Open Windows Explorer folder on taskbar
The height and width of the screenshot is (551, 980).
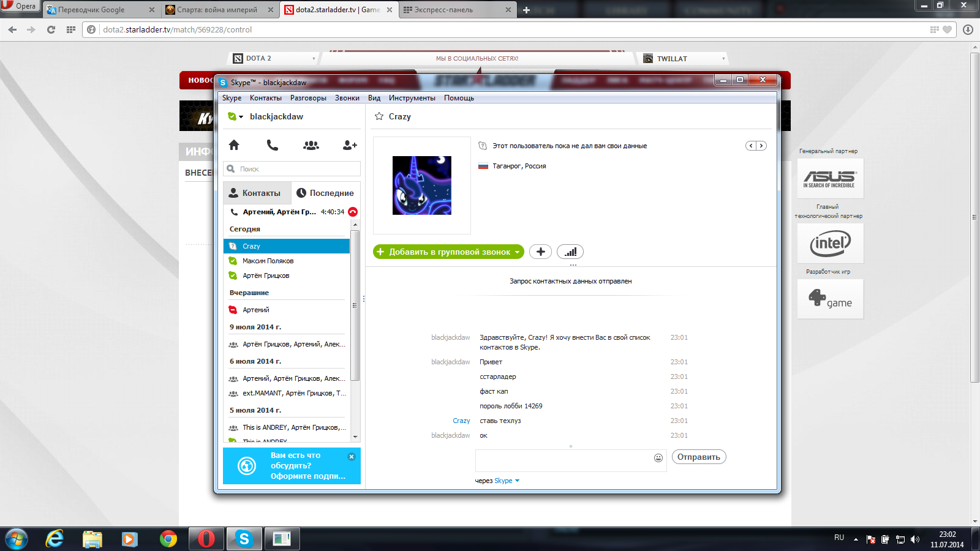pyautogui.click(x=92, y=539)
